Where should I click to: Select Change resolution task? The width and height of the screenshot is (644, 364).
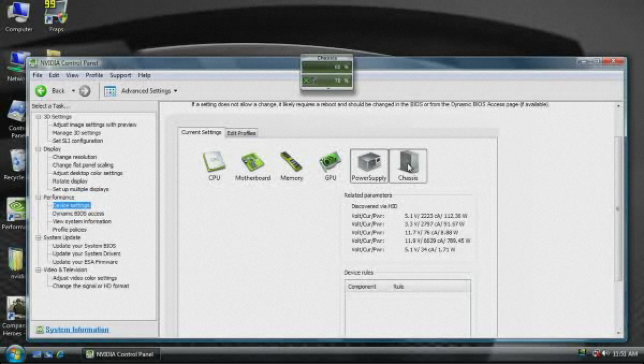[74, 157]
